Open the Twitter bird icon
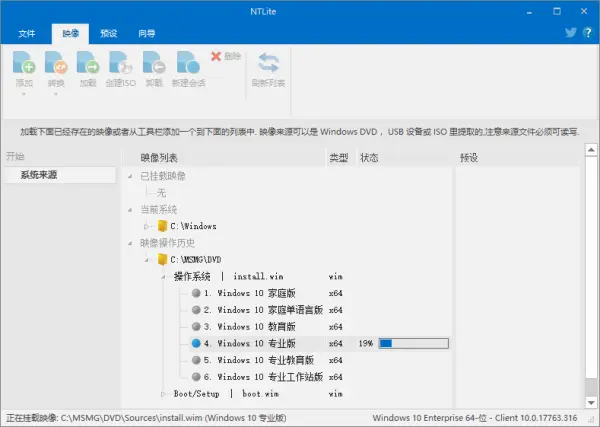This screenshot has width=600, height=427. [571, 33]
